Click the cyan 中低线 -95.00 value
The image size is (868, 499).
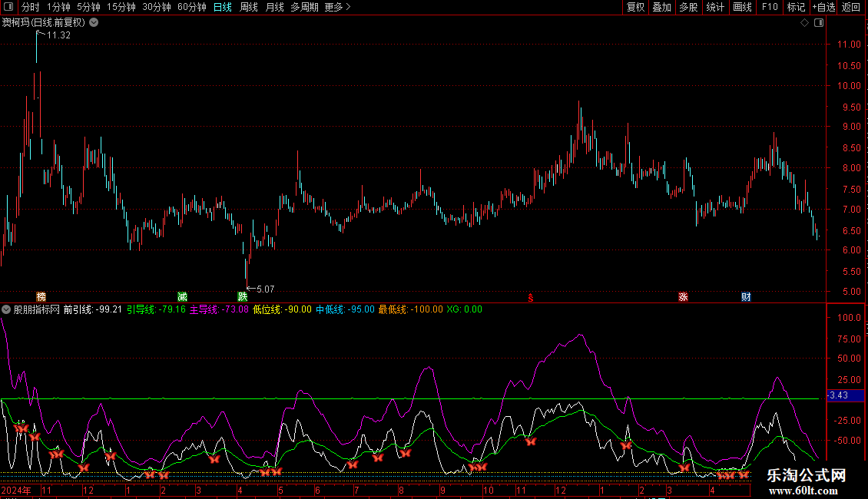(346, 310)
